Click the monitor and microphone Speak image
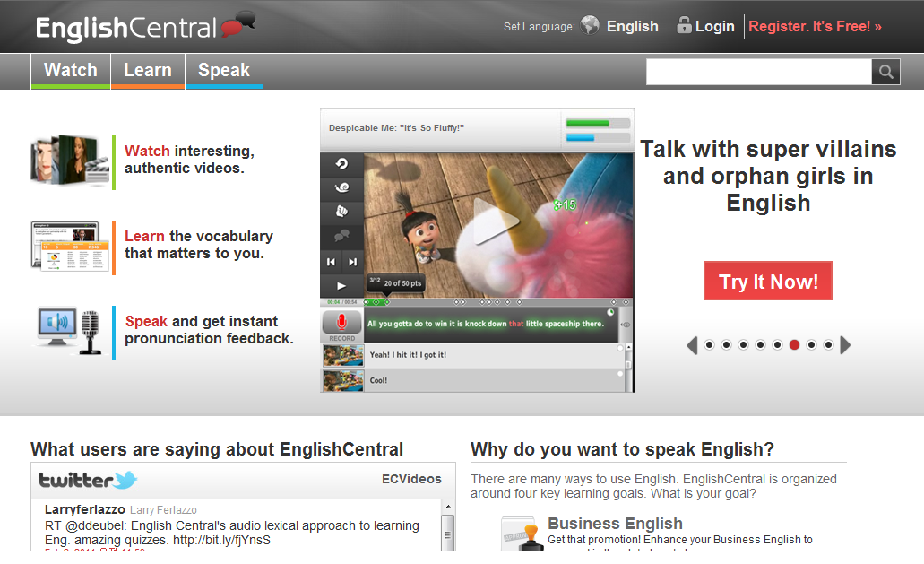 [x=70, y=330]
